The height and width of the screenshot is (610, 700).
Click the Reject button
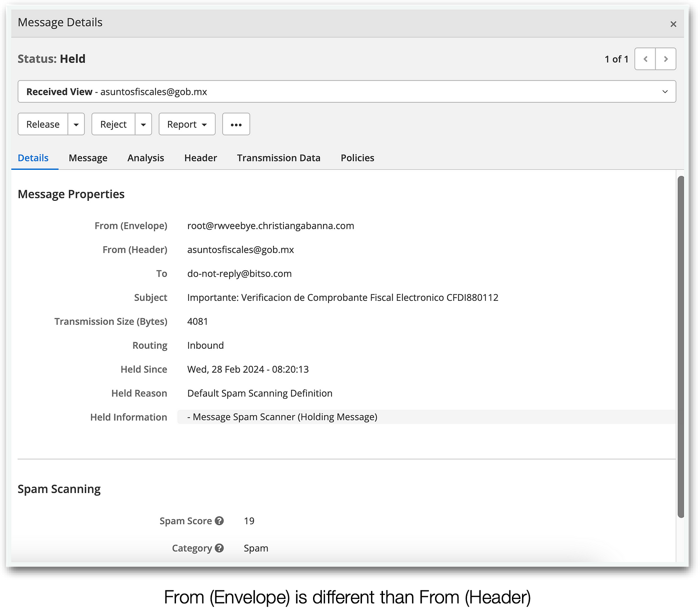coord(113,124)
